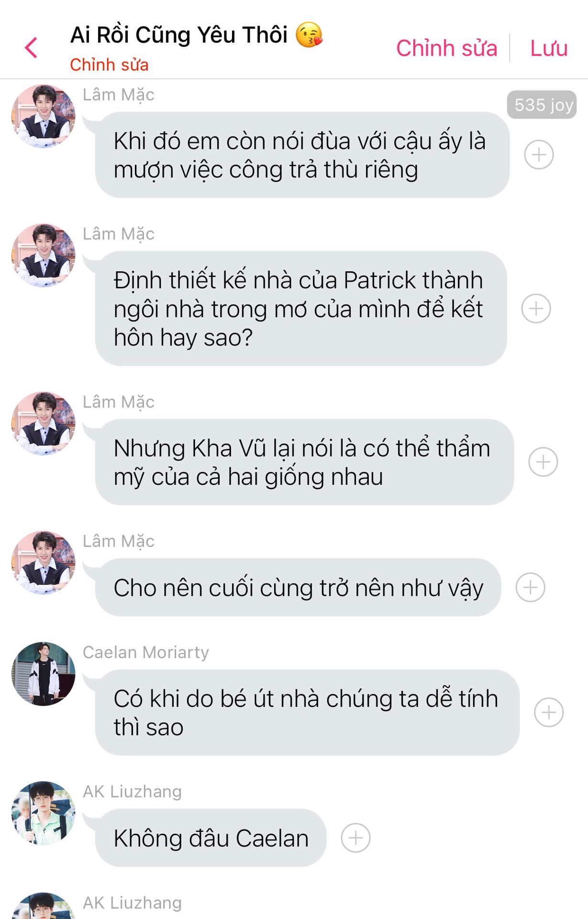Tap the pink 'Chỉnh sửa' header button
588x919 pixels.
447,48
